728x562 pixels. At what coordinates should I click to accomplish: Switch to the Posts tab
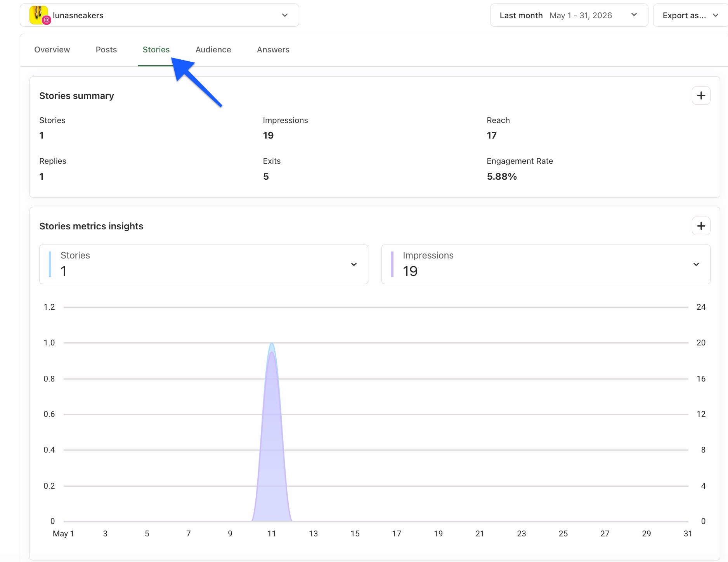click(106, 50)
